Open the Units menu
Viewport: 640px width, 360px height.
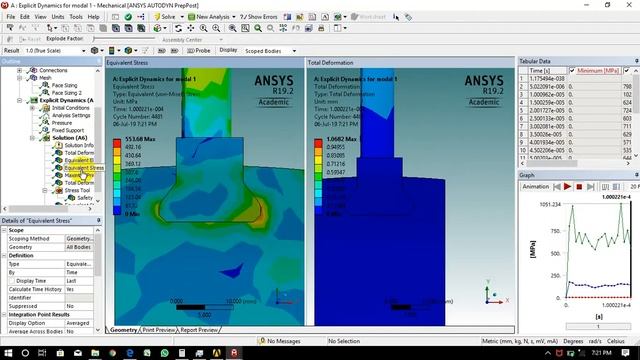pyautogui.click(x=58, y=17)
